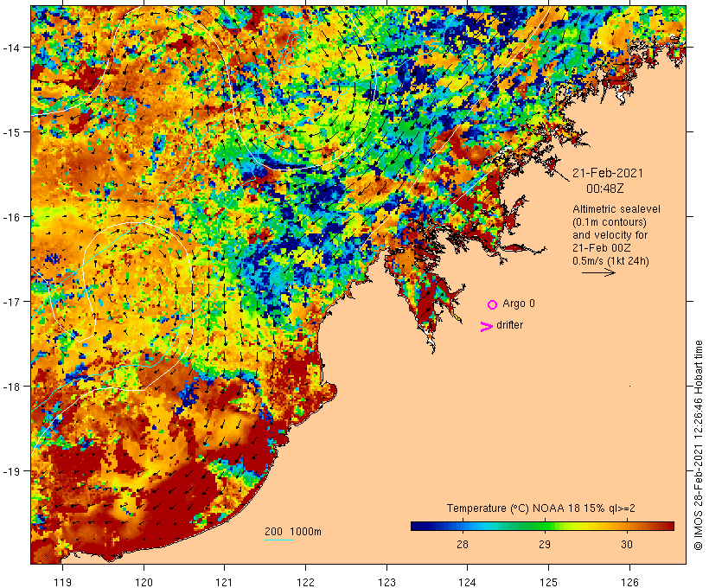The height and width of the screenshot is (588, 709).
Task: Click longitude label '122'
Action: pyautogui.click(x=306, y=582)
